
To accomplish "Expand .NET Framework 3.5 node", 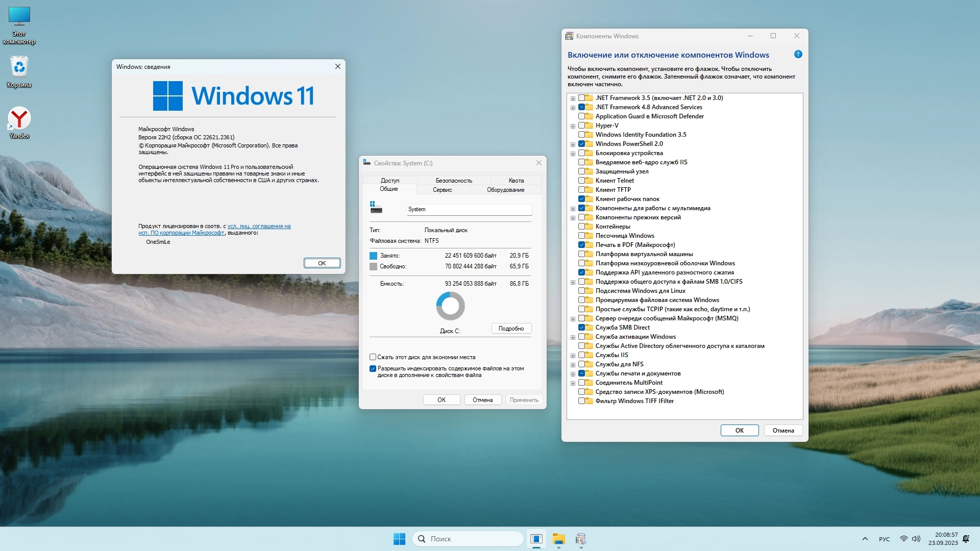I will point(573,98).
